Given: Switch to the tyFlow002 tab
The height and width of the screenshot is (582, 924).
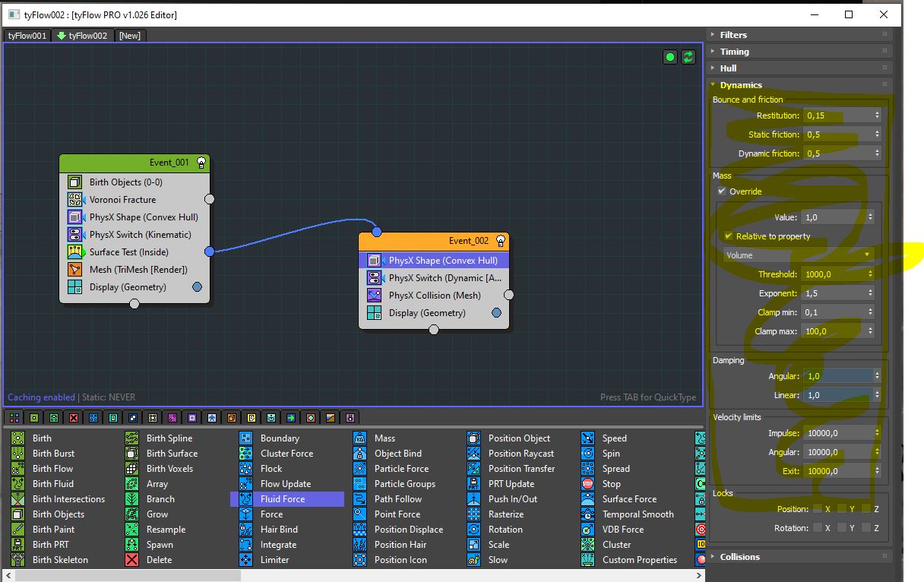Looking at the screenshot, I should 83,36.
